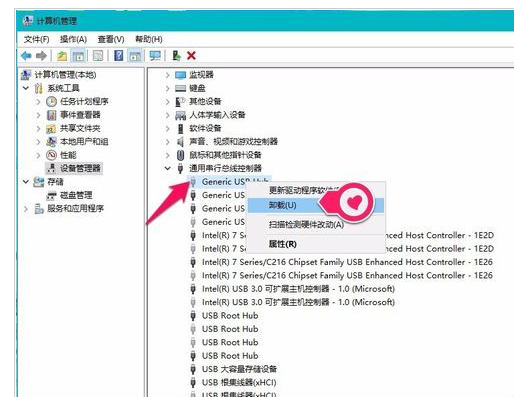Click the red X uninstall toolbar icon

[191, 56]
